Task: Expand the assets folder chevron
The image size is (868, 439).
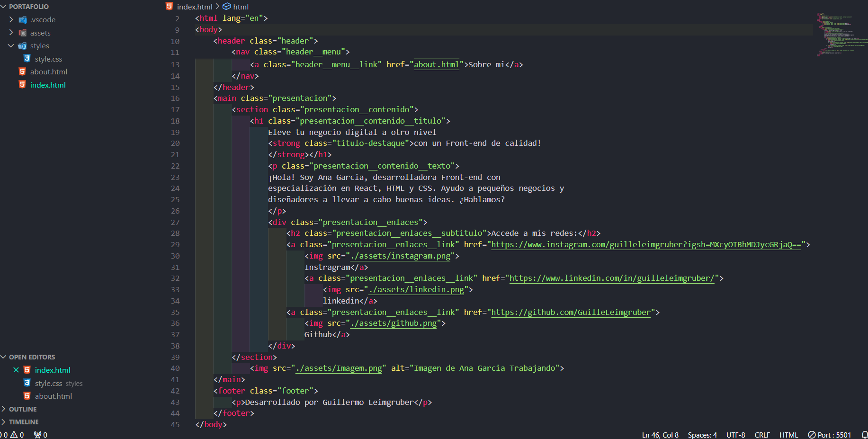Action: point(11,33)
